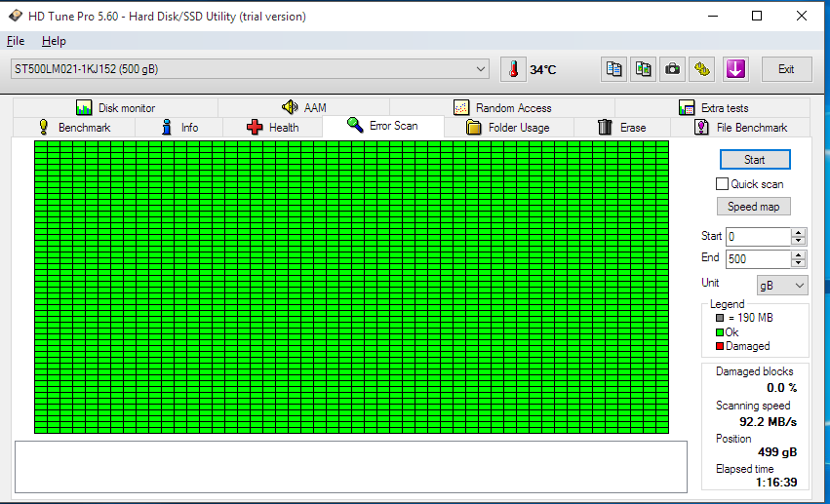Open the File menu

point(16,41)
